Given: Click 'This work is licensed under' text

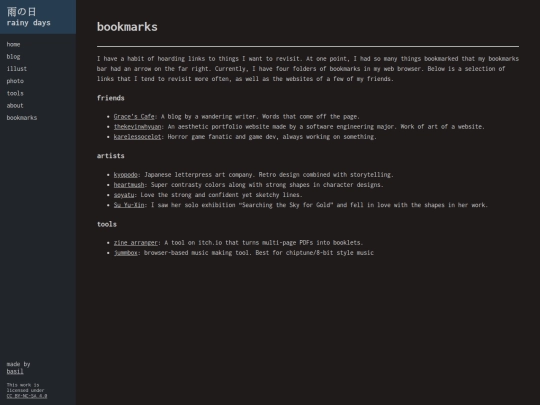Looking at the screenshot, I should 25,388.
